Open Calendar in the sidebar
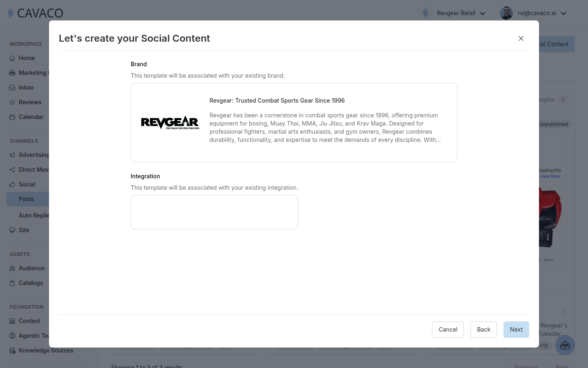 click(31, 117)
